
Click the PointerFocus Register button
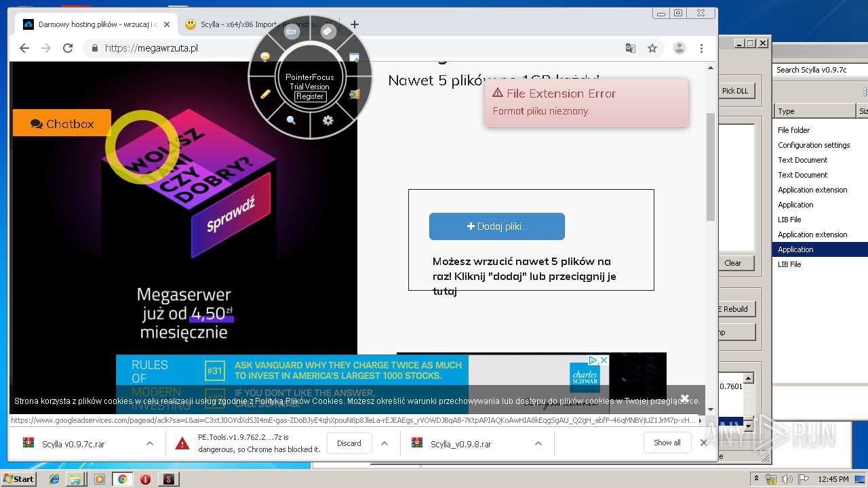(310, 96)
